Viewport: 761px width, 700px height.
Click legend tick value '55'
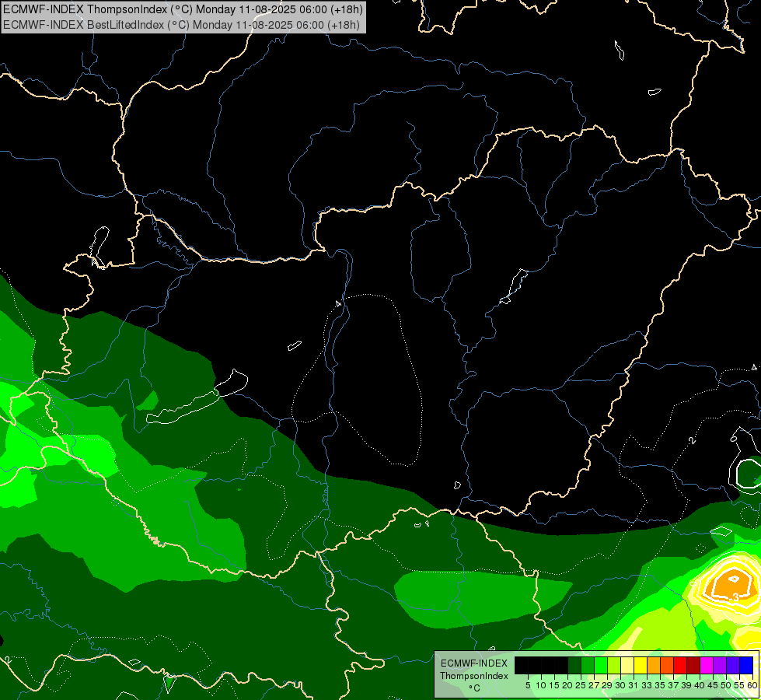[739, 685]
